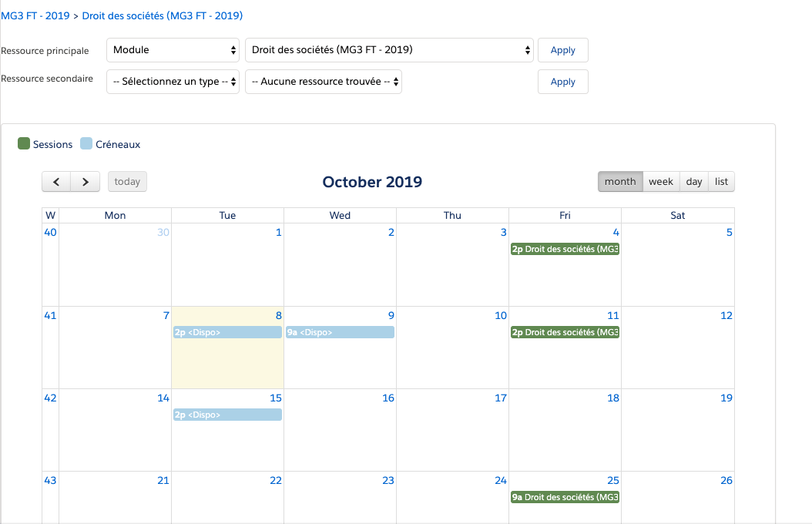Viewport: 812px width, 524px height.
Task: Open the Droit des sociétés session on October 4
Action: tap(565, 249)
